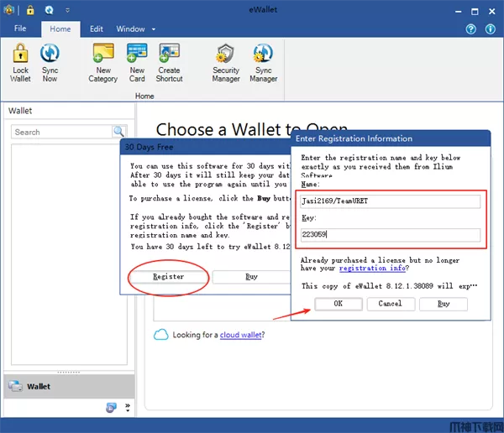
Task: Open the File menu
Action: pos(20,29)
